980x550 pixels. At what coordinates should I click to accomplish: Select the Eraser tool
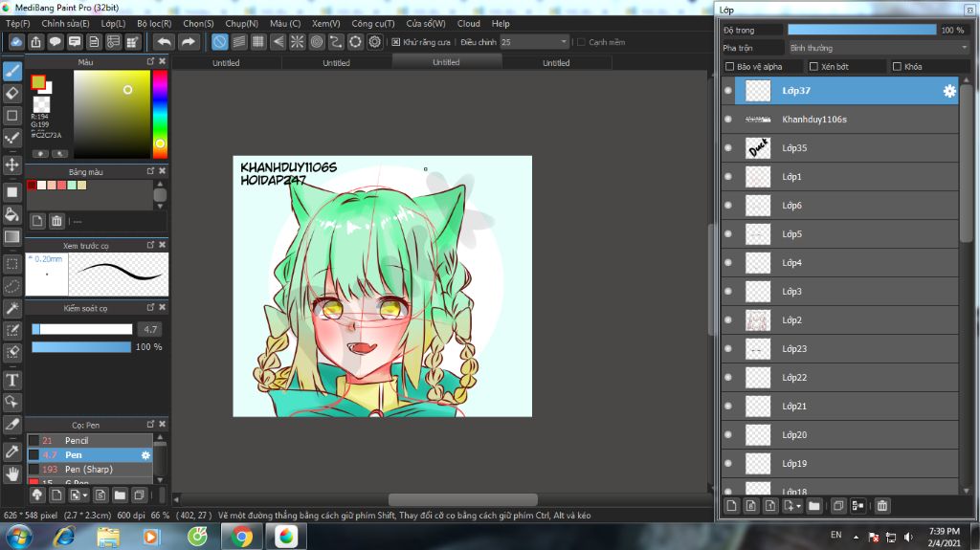click(11, 94)
